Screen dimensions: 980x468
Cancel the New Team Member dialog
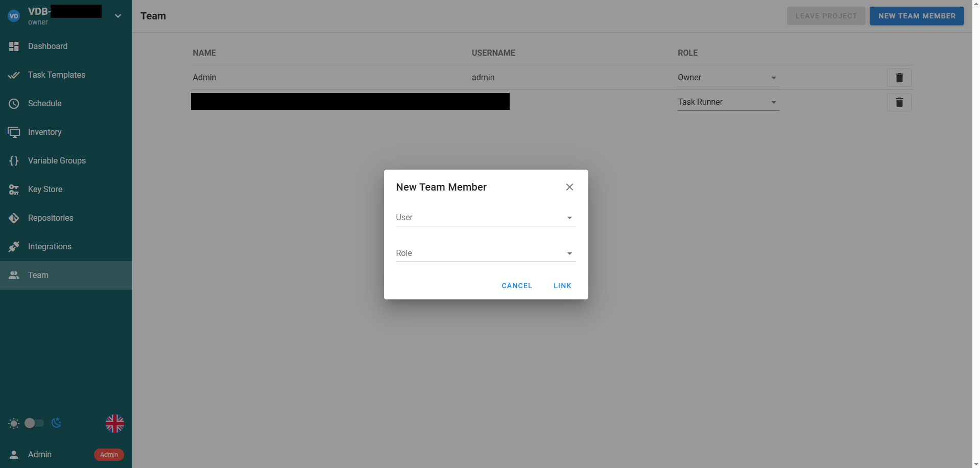(x=516, y=286)
